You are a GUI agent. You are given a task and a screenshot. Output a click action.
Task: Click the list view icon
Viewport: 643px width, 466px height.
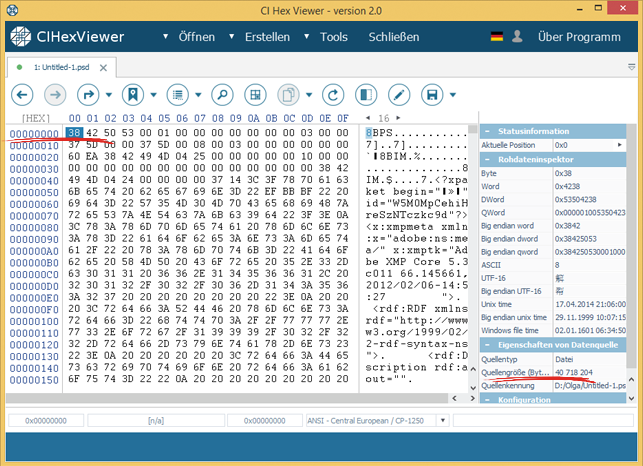[177, 95]
